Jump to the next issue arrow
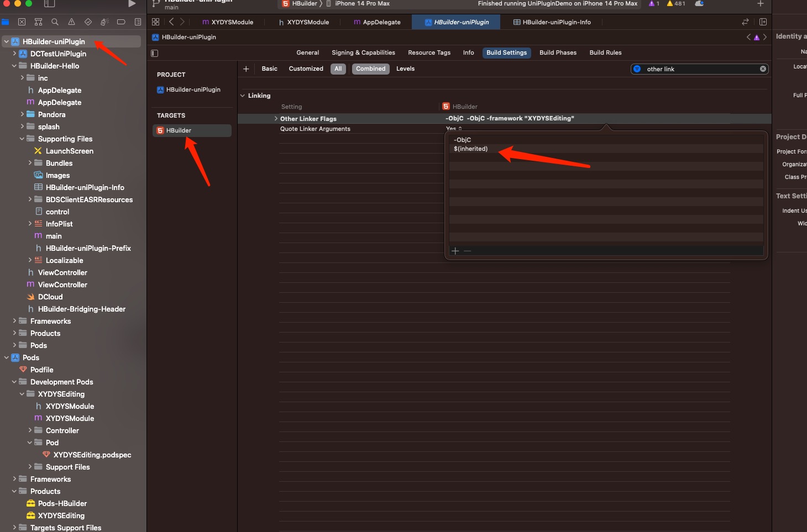The image size is (807, 532). 765,37
